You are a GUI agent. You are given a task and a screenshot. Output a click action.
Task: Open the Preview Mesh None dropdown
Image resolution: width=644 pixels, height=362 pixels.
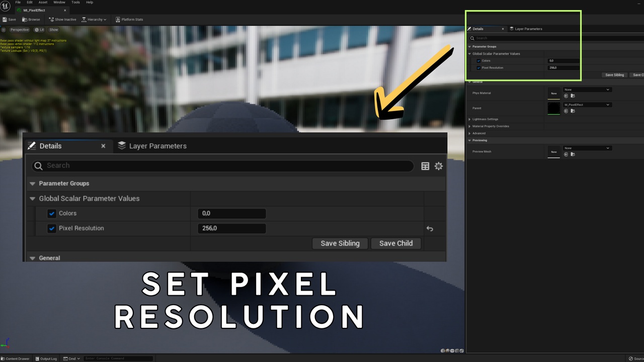[587, 148]
